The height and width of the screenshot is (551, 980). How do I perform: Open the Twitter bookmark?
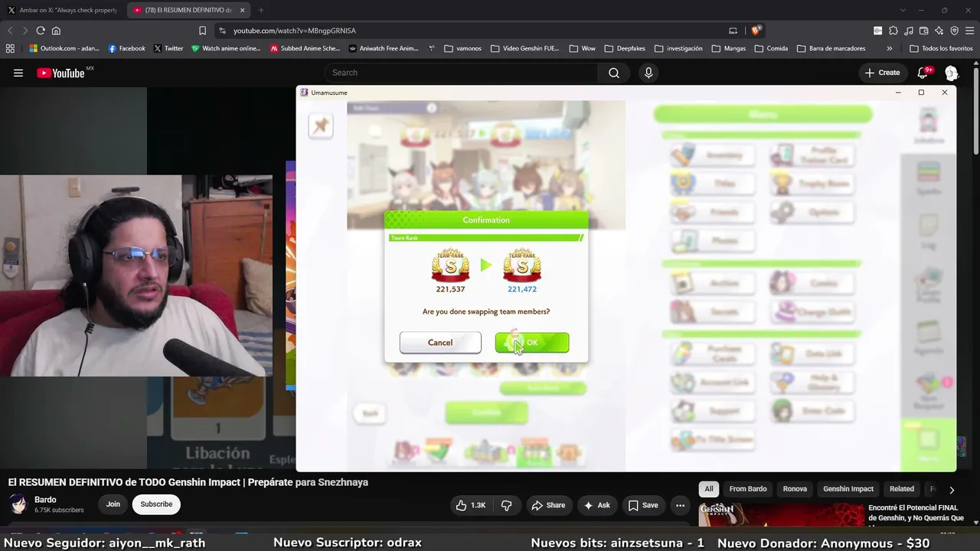(x=168, y=48)
